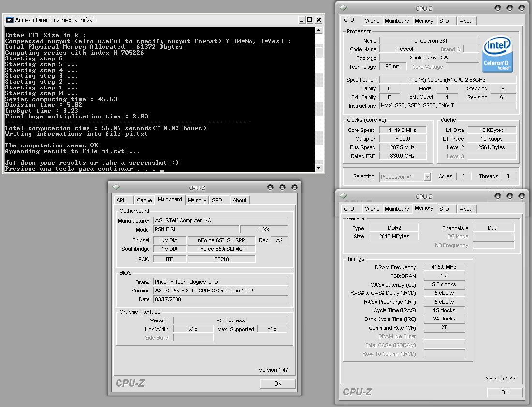
Task: Open the CPU tab in the Memory window
Action: [x=349, y=209]
